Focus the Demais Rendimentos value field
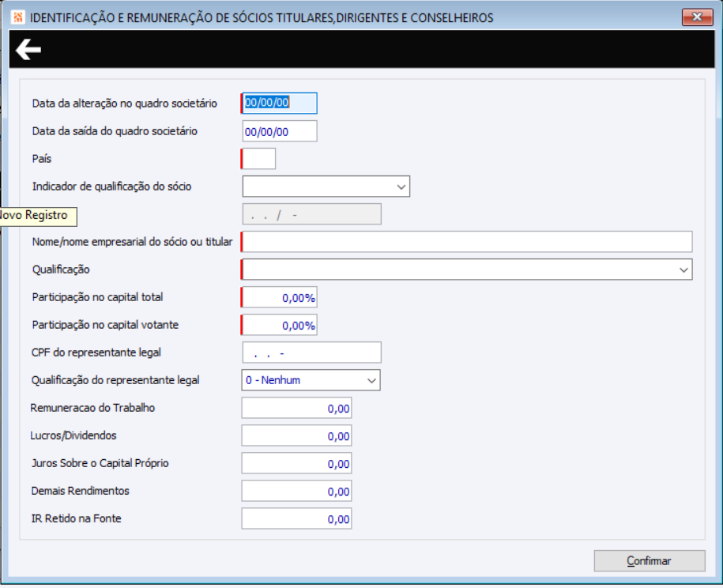Viewport: 723px width, 588px height. 296,491
